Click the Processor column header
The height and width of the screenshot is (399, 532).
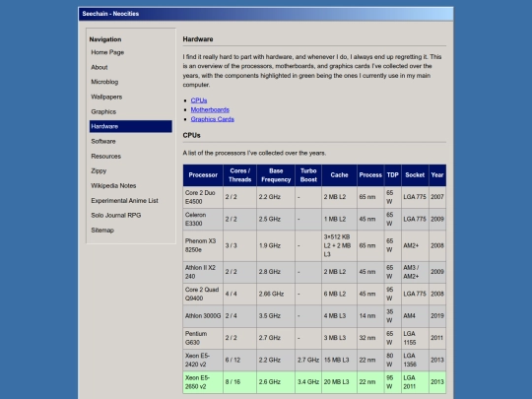pyautogui.click(x=203, y=175)
